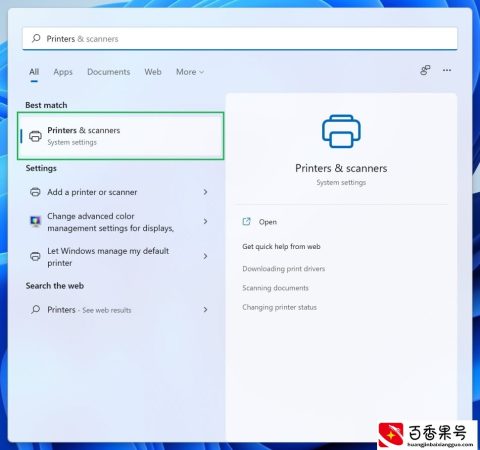The height and width of the screenshot is (450, 480).
Task: Click the search feedback people icon
Action: point(425,70)
